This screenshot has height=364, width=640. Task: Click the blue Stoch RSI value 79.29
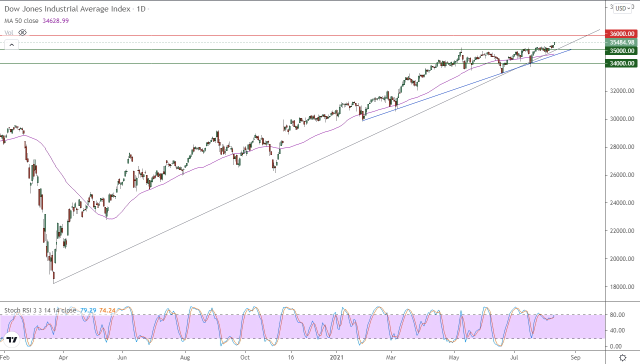click(87, 310)
